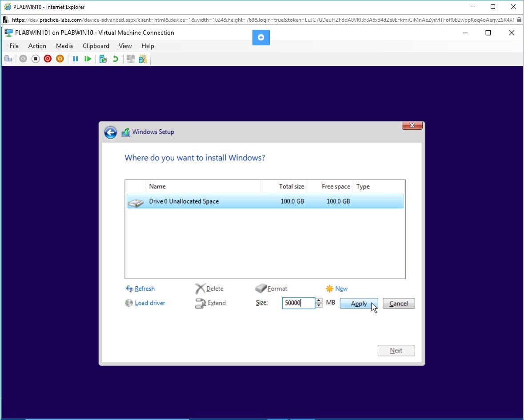524x420 pixels.
Task: Click the Size input field
Action: click(298, 303)
